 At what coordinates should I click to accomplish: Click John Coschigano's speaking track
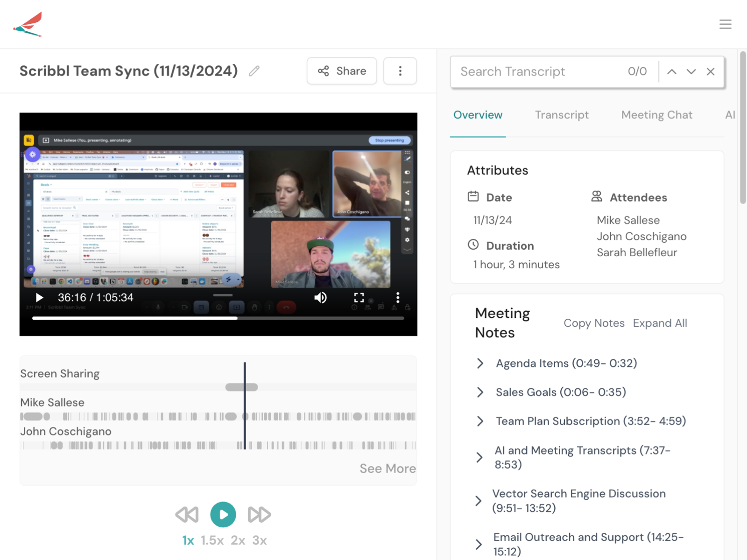click(x=218, y=445)
